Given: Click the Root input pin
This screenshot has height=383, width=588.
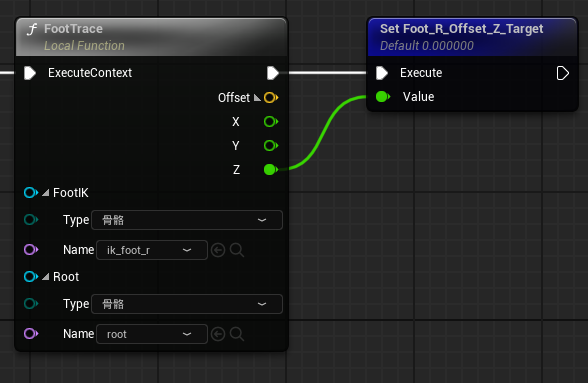Looking at the screenshot, I should [31, 277].
